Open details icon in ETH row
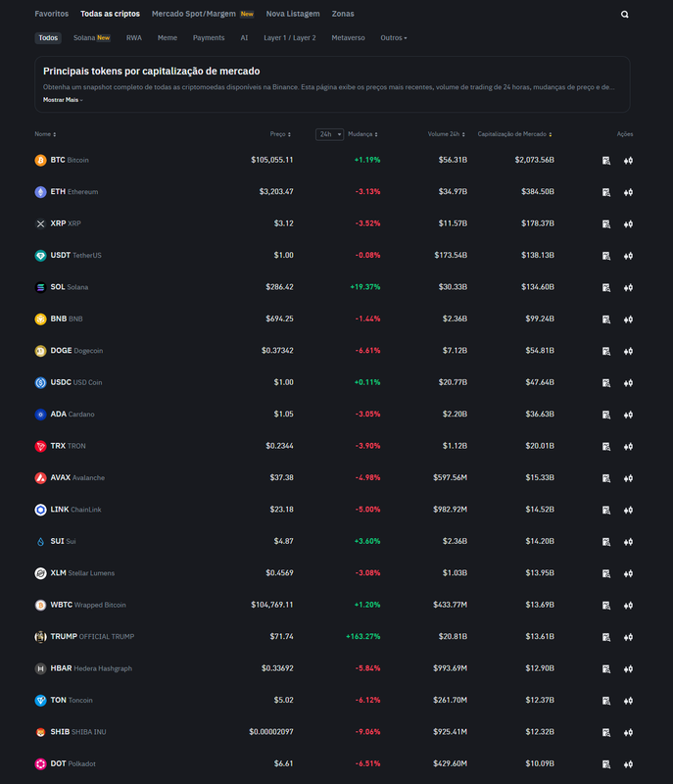 pos(606,192)
